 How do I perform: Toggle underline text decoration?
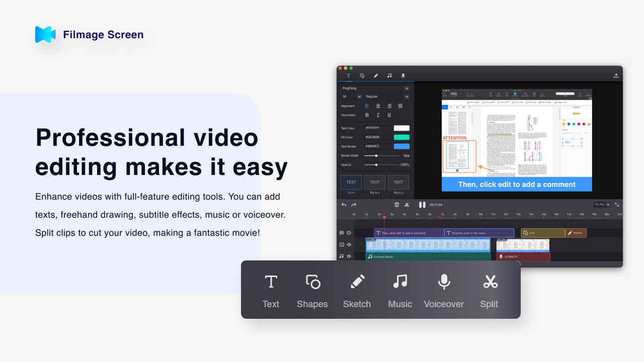coord(389,115)
